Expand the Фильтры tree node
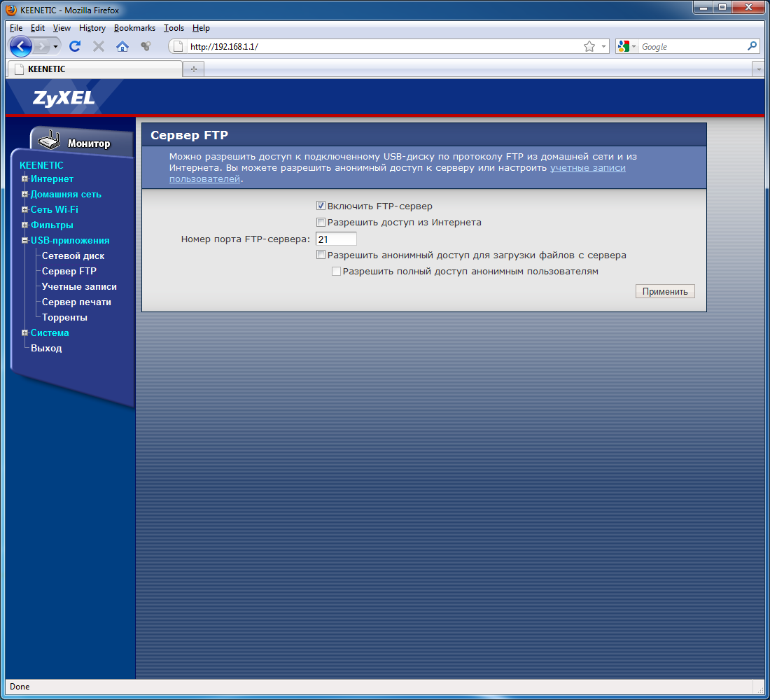 click(x=24, y=225)
